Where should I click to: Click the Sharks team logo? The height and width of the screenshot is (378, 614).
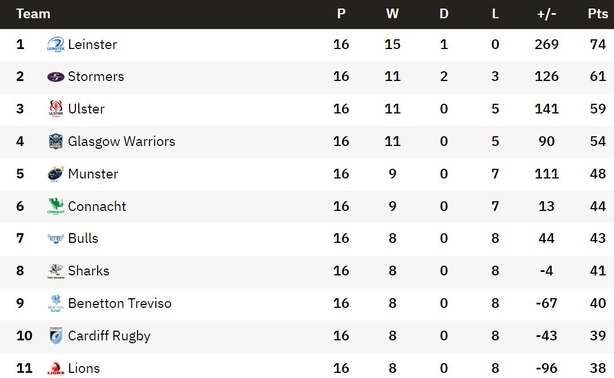(56, 271)
